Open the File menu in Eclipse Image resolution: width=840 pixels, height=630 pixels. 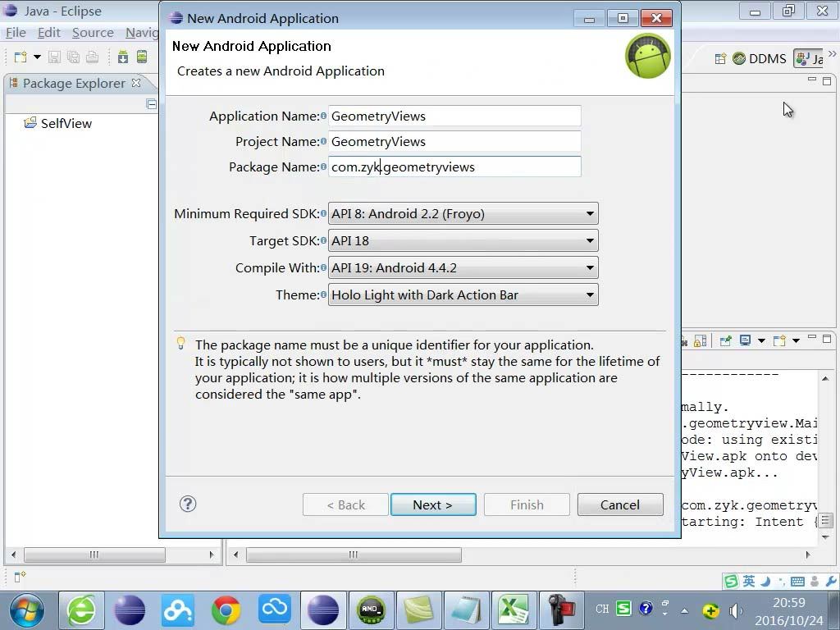(16, 33)
